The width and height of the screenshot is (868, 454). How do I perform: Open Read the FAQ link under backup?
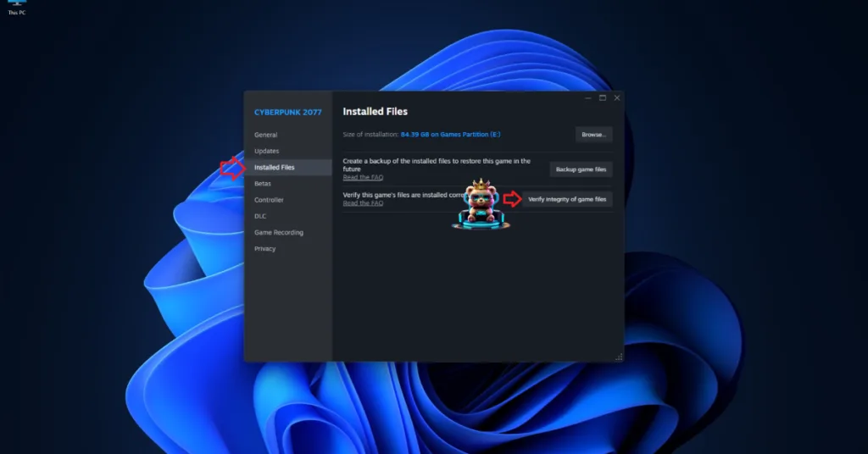click(x=363, y=178)
